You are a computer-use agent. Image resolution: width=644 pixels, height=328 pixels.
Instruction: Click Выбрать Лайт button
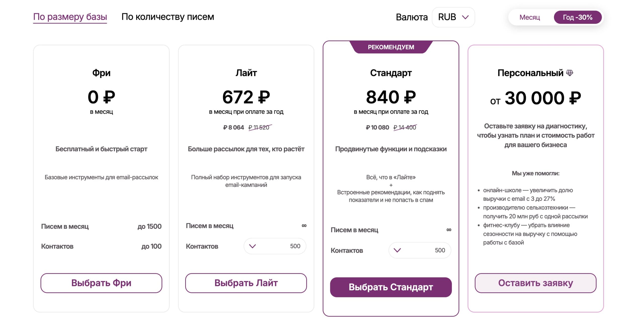click(246, 283)
